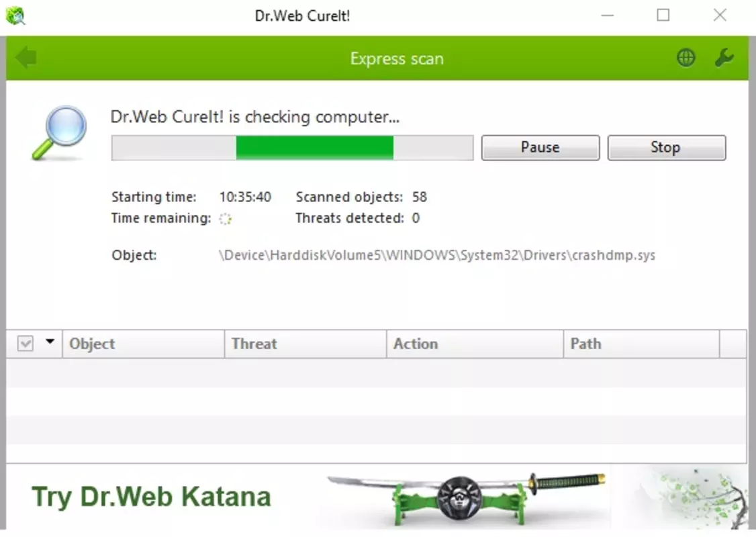Close the Dr.Web CureIt! window
The image size is (756, 537).
coord(720,15)
